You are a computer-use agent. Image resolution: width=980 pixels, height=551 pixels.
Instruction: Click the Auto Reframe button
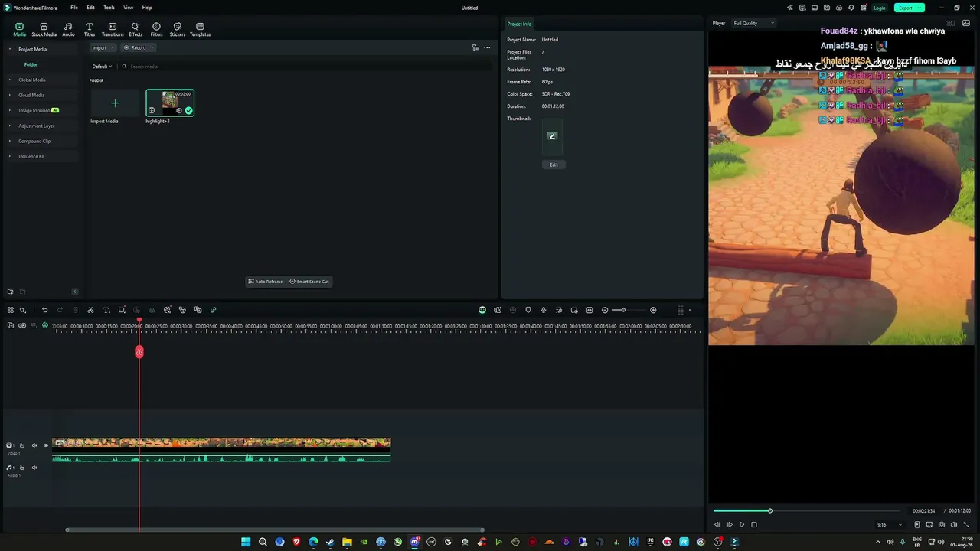[x=266, y=282]
